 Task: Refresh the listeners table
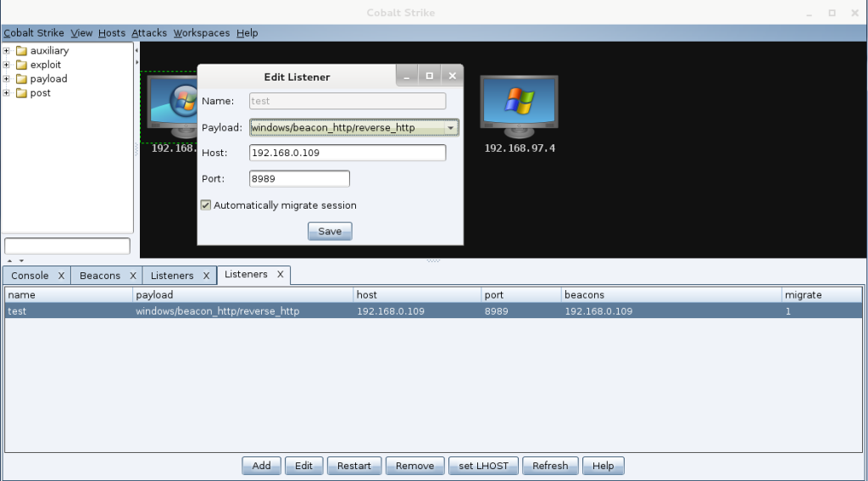[550, 466]
